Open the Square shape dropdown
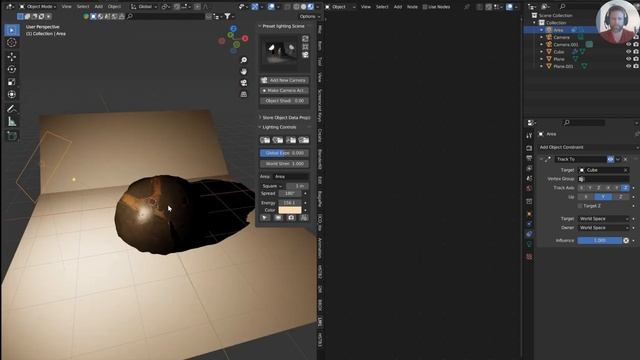Viewport: 640px width, 360px height. (x=271, y=186)
